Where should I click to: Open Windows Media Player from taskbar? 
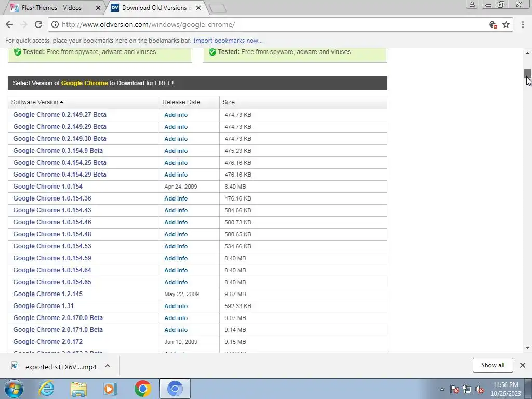coord(110,389)
